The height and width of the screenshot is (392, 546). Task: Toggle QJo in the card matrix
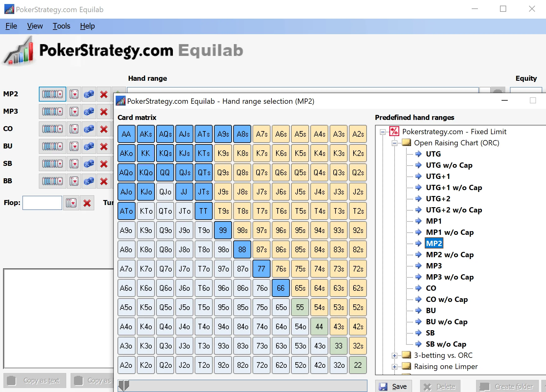click(x=165, y=192)
